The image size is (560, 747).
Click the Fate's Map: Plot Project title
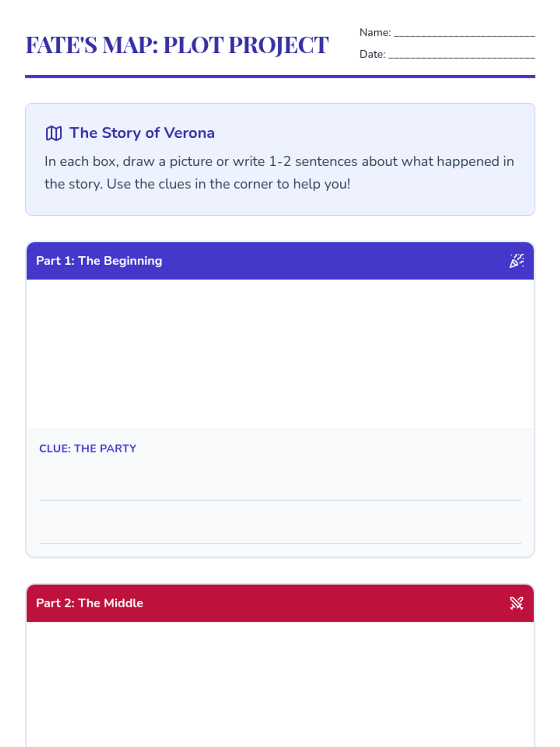click(177, 45)
